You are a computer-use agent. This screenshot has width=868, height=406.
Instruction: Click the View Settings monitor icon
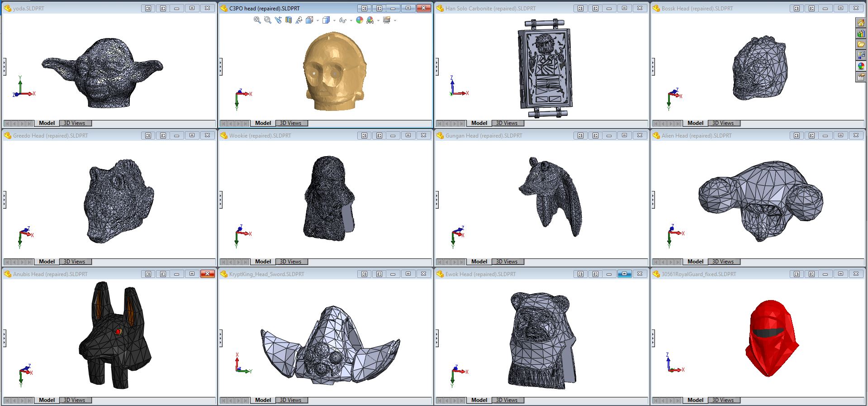[x=386, y=20]
